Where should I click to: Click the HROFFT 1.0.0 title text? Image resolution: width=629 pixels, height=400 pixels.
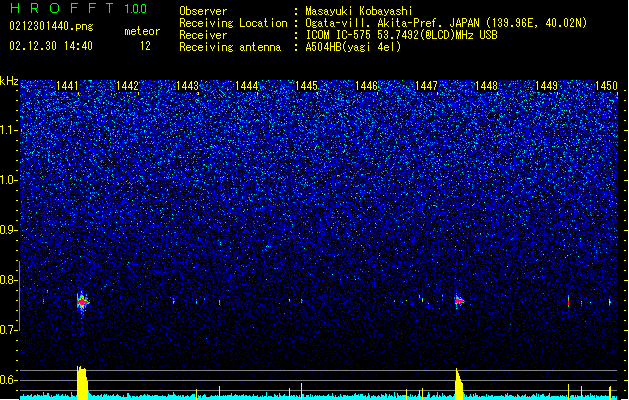(78, 8)
